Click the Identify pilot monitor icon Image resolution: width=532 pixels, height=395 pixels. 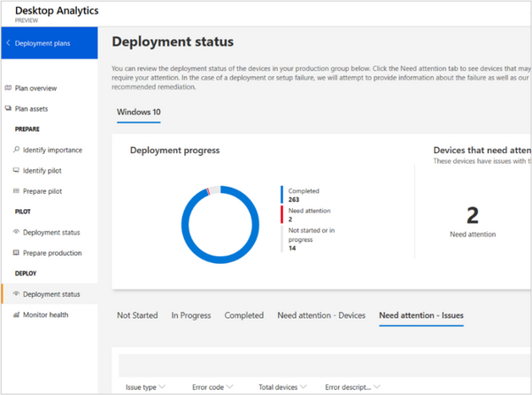pyautogui.click(x=16, y=170)
